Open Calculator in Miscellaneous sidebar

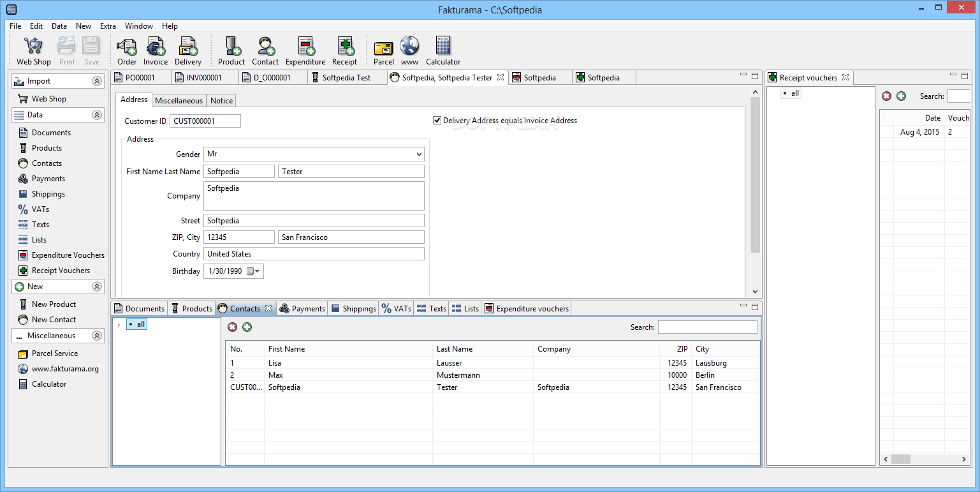[x=42, y=384]
